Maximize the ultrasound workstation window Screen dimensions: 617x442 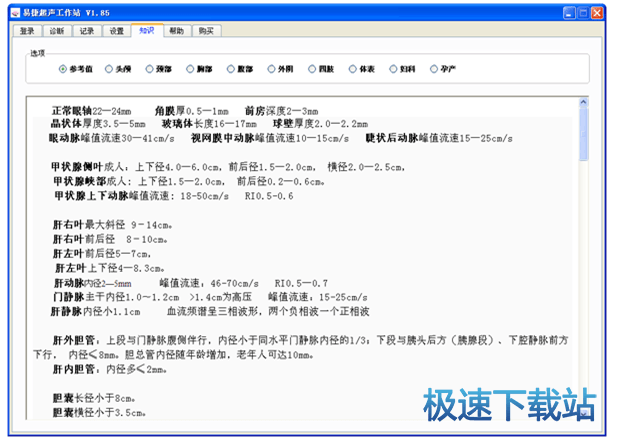[583, 13]
